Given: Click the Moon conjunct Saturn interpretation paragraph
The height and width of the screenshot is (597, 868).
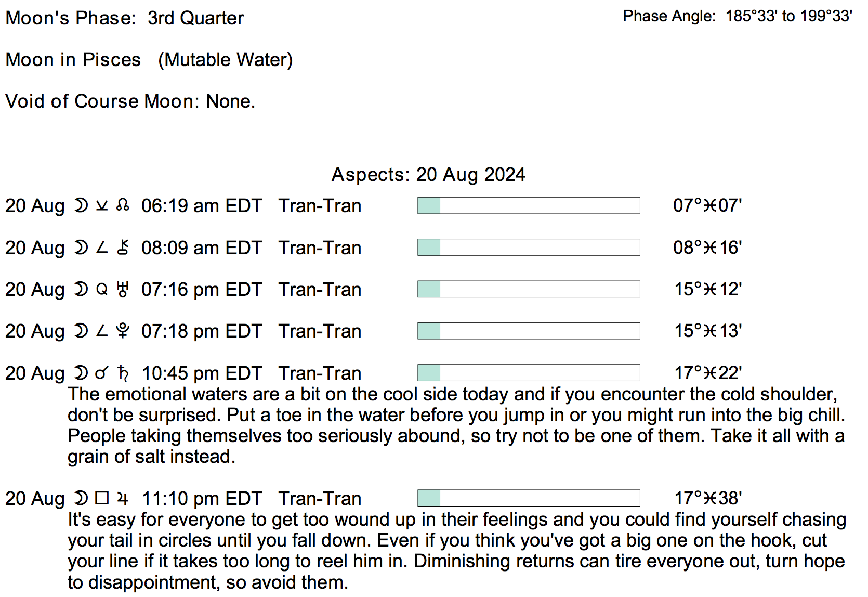Looking at the screenshot, I should pyautogui.click(x=456, y=425).
